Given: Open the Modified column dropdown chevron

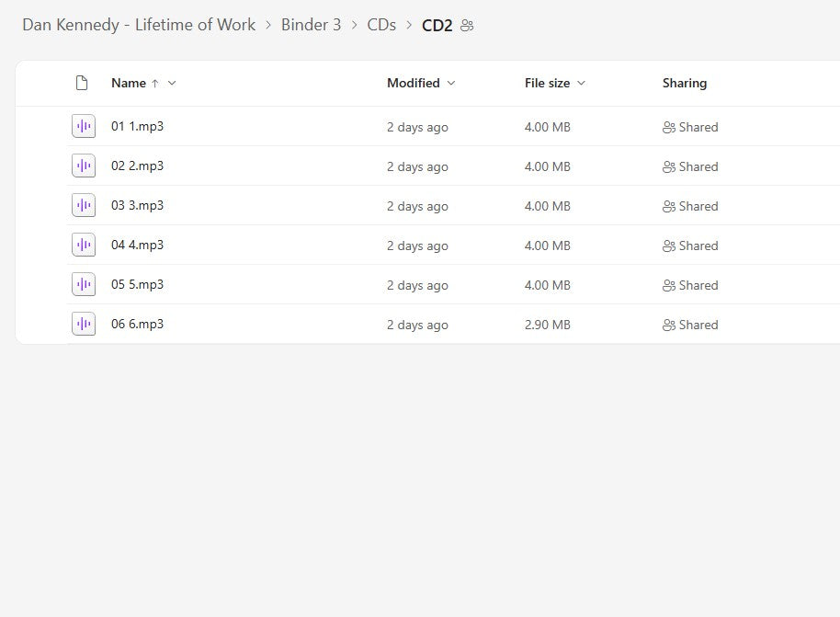Looking at the screenshot, I should (451, 83).
